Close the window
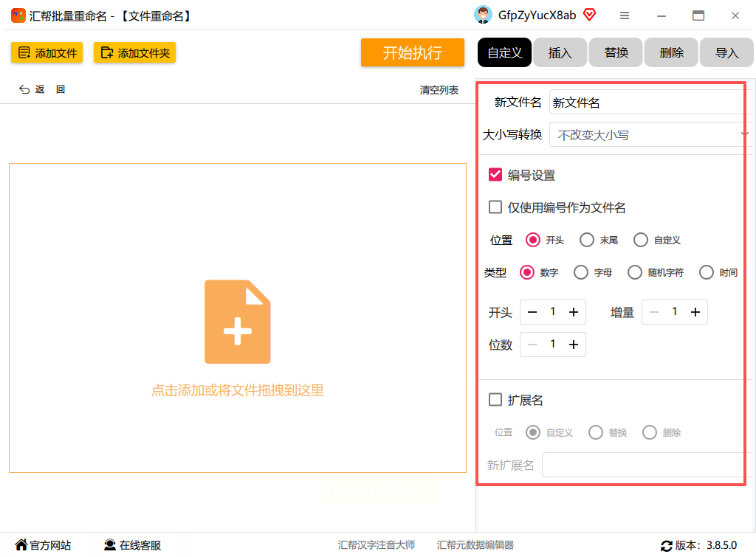Screen dimensions: 756x557 (x=735, y=16)
